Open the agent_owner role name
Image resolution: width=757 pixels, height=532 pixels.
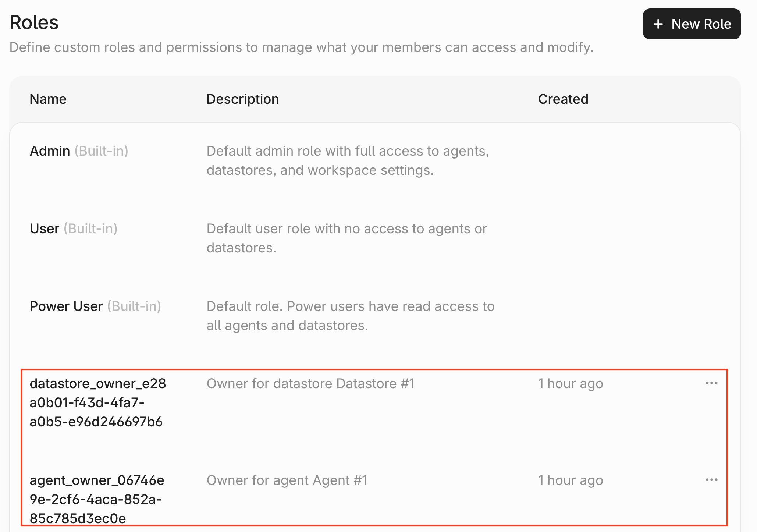(x=96, y=499)
